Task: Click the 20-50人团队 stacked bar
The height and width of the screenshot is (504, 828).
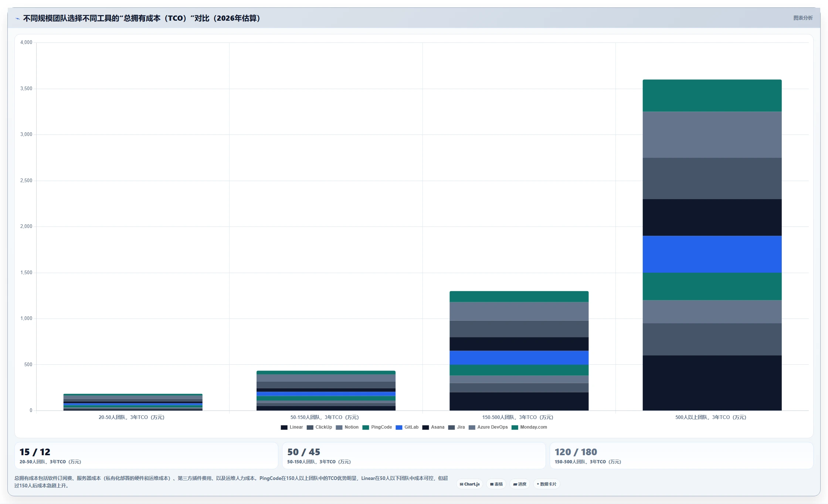Action: click(x=133, y=402)
